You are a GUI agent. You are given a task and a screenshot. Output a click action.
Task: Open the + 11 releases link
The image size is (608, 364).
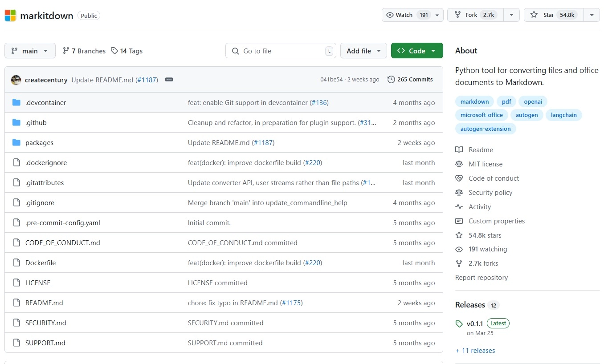coord(475,351)
